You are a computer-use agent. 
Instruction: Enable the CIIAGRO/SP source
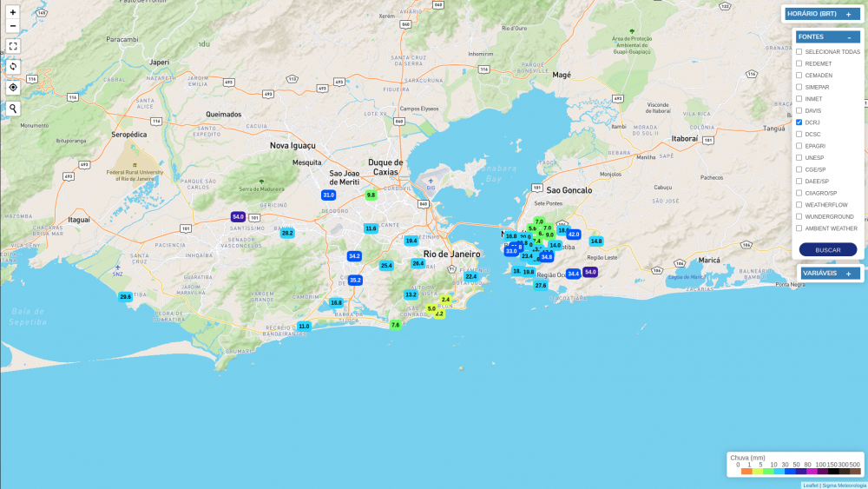click(x=799, y=193)
